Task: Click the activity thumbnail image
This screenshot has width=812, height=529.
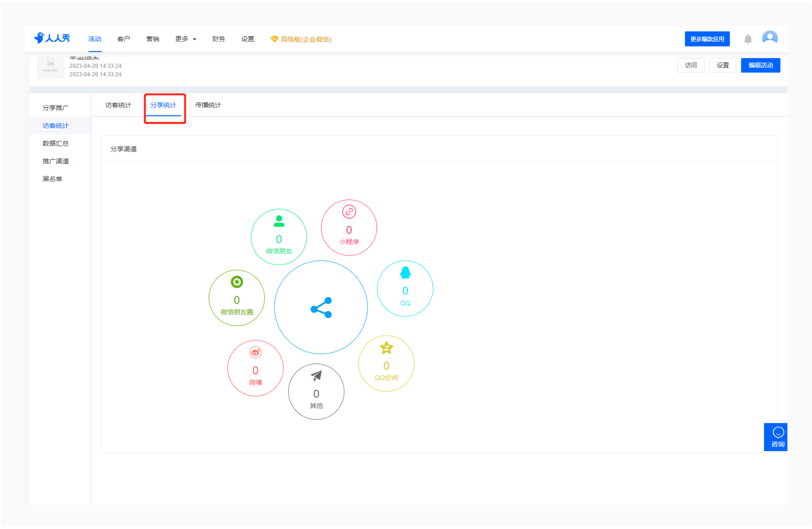Action: (50, 67)
